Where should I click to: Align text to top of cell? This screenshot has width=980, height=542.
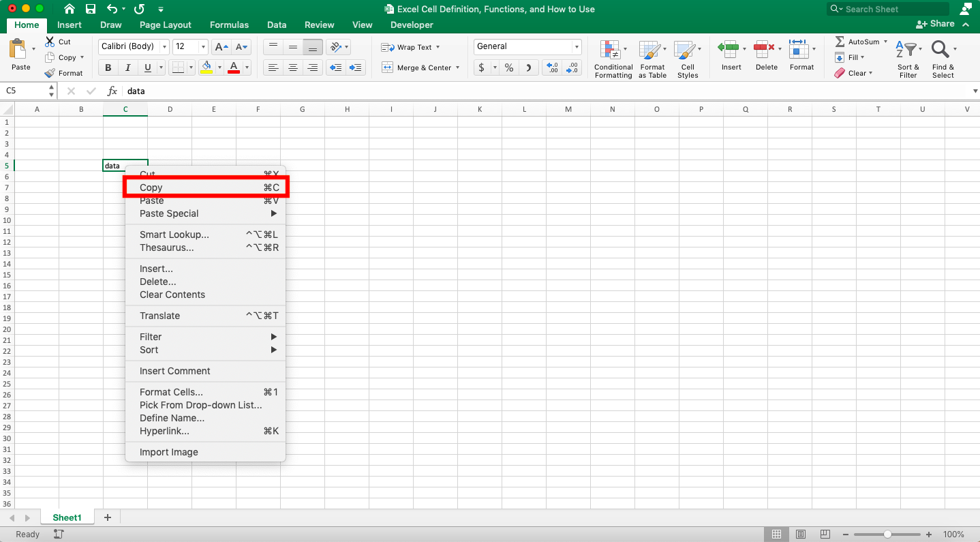273,47
